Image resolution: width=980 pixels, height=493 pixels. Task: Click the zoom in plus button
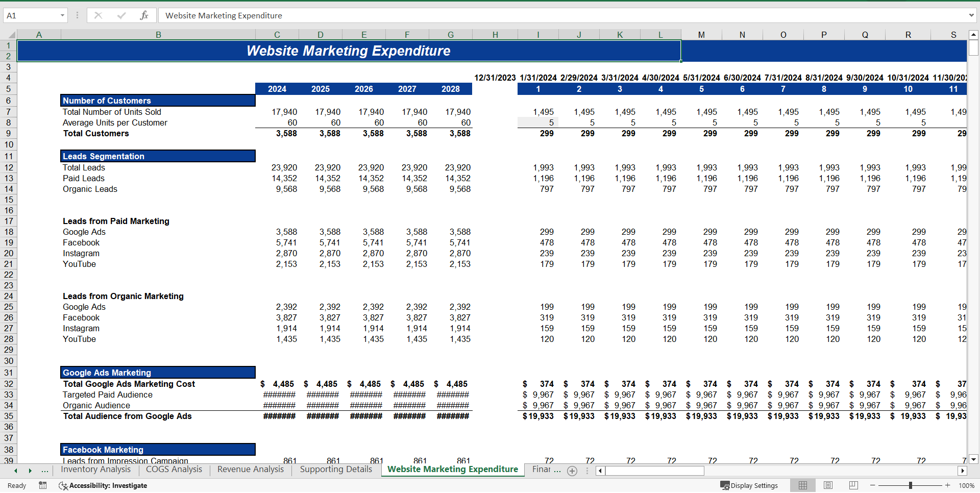(x=948, y=485)
